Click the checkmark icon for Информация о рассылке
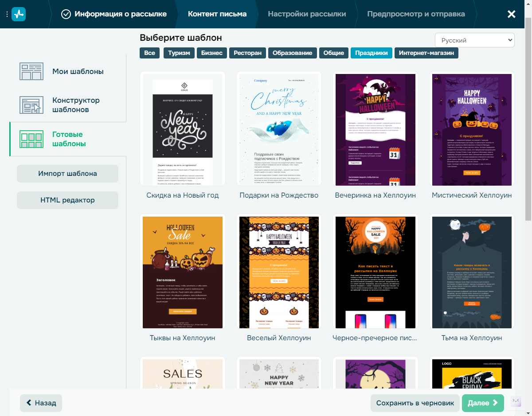The image size is (532, 416). click(66, 14)
